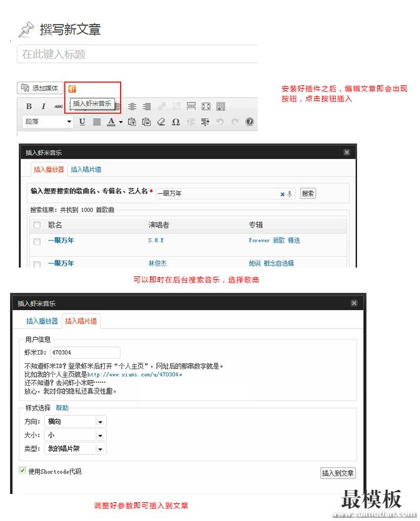Click the 搜索 search button
The width and height of the screenshot is (420, 521).
(x=308, y=193)
